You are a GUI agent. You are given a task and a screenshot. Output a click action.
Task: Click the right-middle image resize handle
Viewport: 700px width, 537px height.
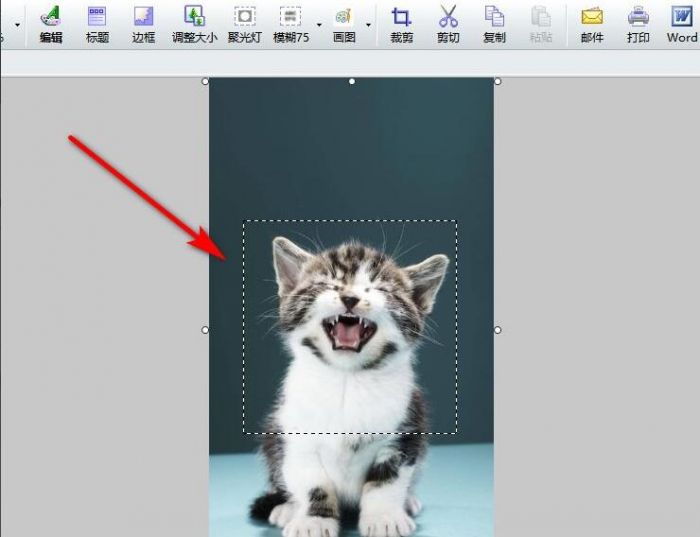(x=498, y=329)
